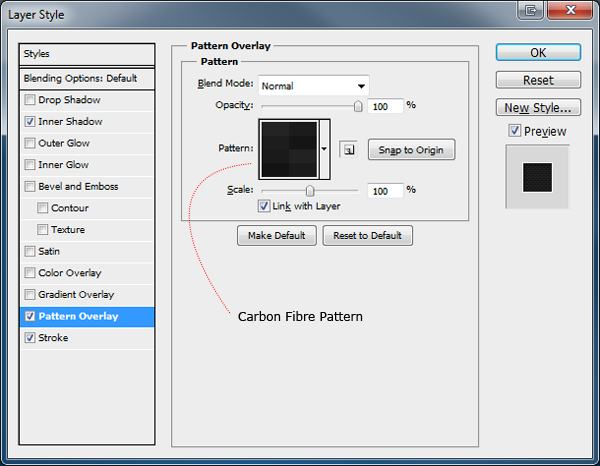Screen dimensions: 600x466
Task: Select the Styles list entry
Action: (x=87, y=54)
